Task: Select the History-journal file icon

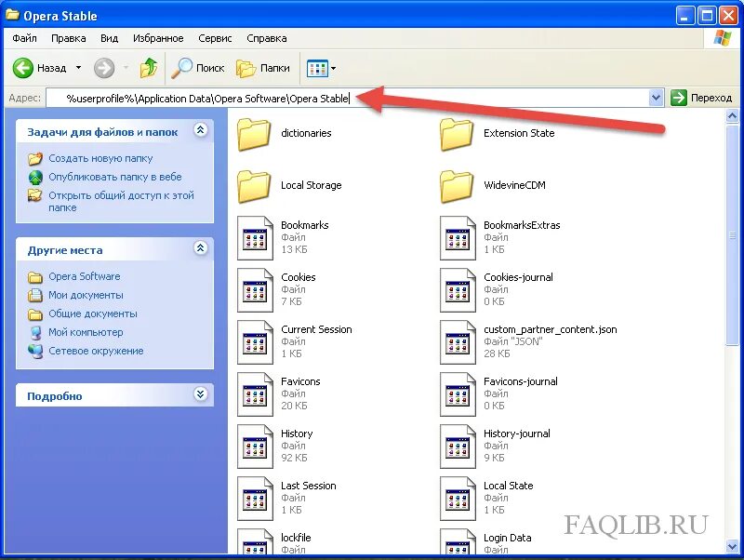Action: pyautogui.click(x=458, y=447)
